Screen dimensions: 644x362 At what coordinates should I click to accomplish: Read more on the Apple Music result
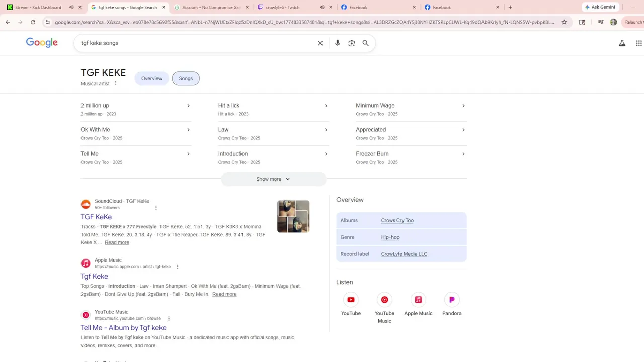pyautogui.click(x=224, y=294)
